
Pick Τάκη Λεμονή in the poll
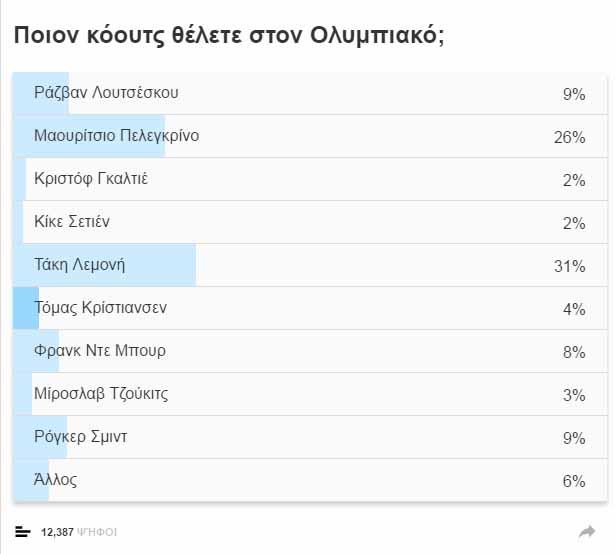tap(310, 265)
